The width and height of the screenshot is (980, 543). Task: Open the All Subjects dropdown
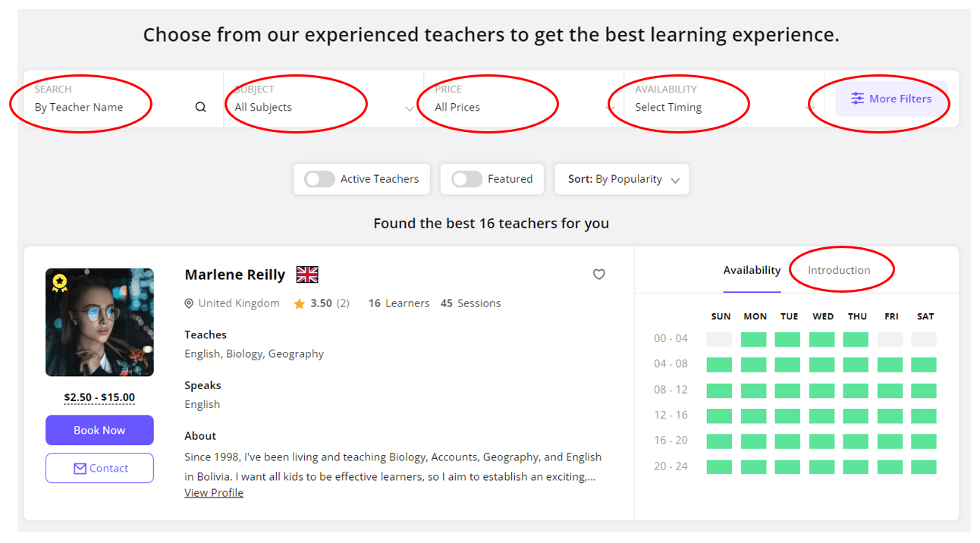click(x=324, y=99)
